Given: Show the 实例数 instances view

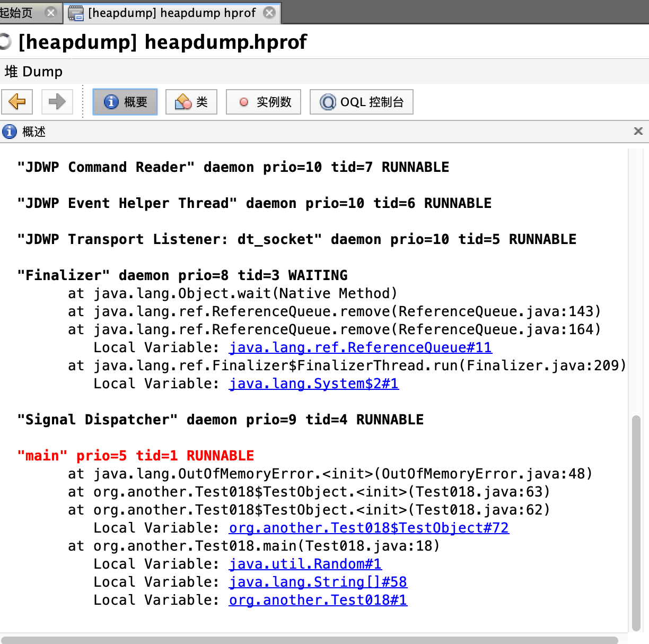Looking at the screenshot, I should tap(264, 102).
